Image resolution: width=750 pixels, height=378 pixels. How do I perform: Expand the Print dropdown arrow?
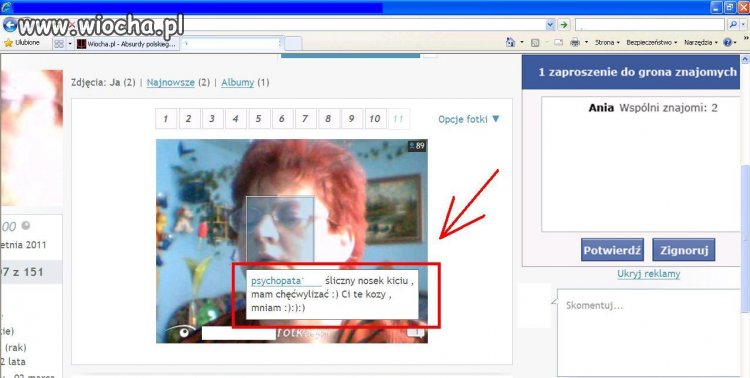pos(586,43)
